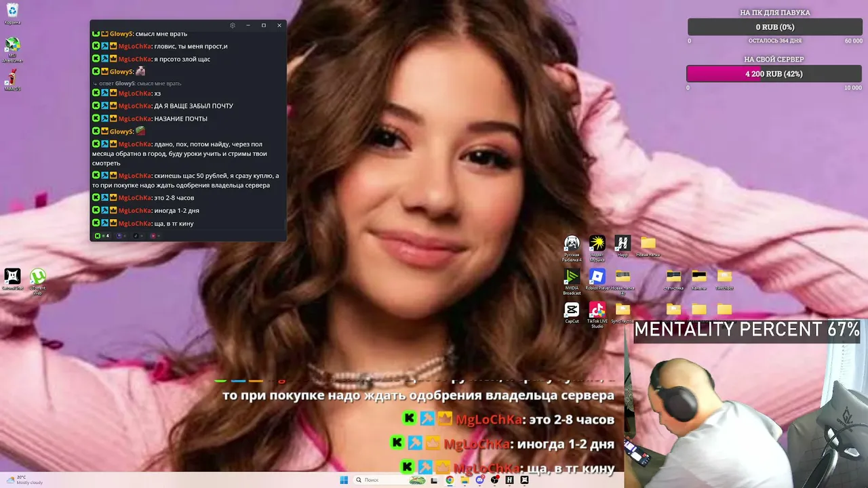Open the Windows Start menu
The width and height of the screenshot is (868, 488).
click(344, 480)
